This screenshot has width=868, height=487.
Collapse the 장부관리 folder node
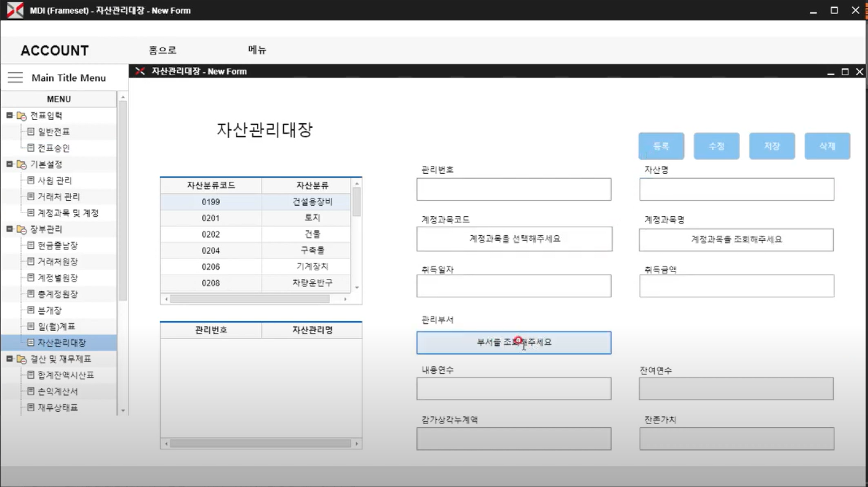tap(9, 229)
